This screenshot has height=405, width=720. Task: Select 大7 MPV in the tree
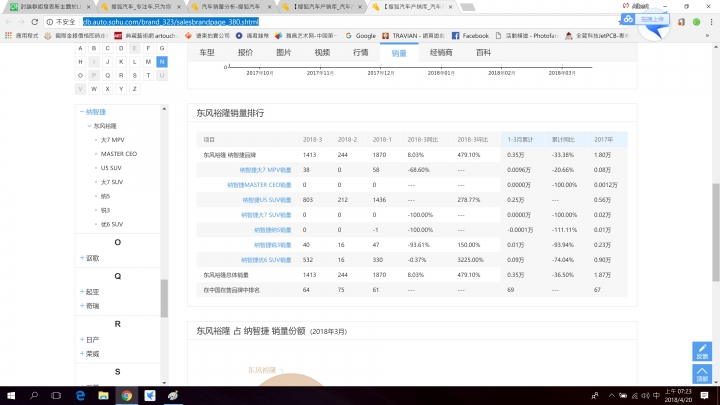coord(112,140)
